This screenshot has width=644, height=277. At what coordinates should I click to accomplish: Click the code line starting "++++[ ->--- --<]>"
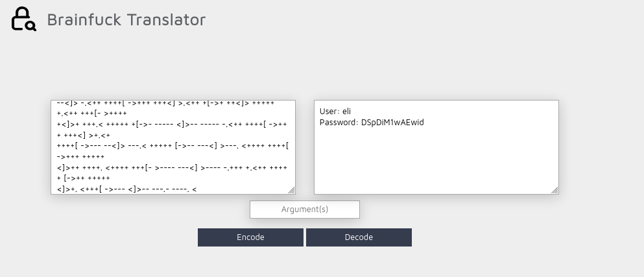[173, 147]
